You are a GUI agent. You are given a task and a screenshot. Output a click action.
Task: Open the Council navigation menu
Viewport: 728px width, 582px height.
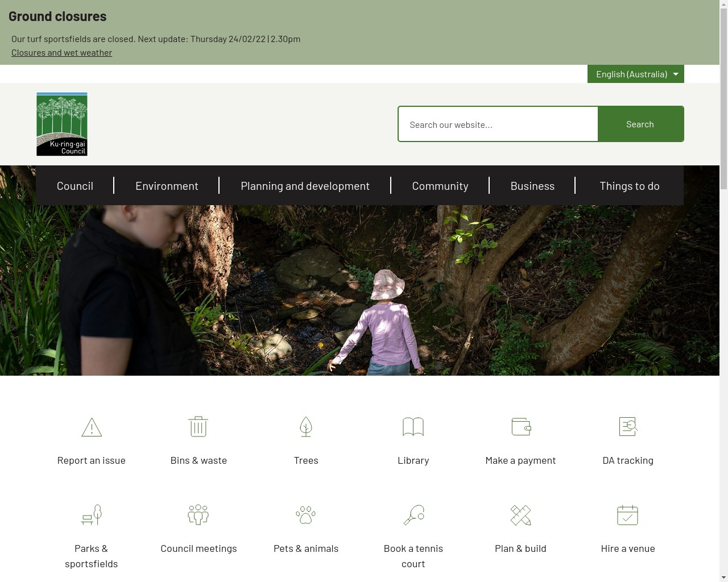[x=75, y=186]
